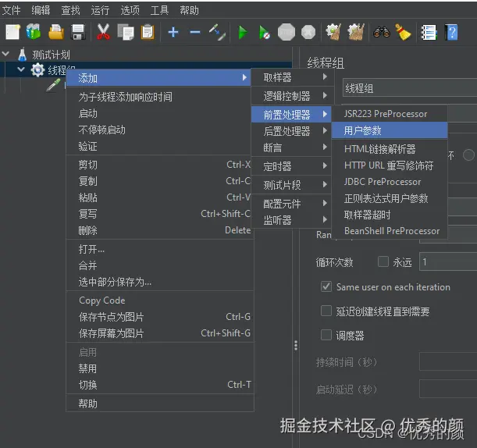477x448 pixels.
Task: Open the 帮助 menu in menu bar
Action: (189, 10)
